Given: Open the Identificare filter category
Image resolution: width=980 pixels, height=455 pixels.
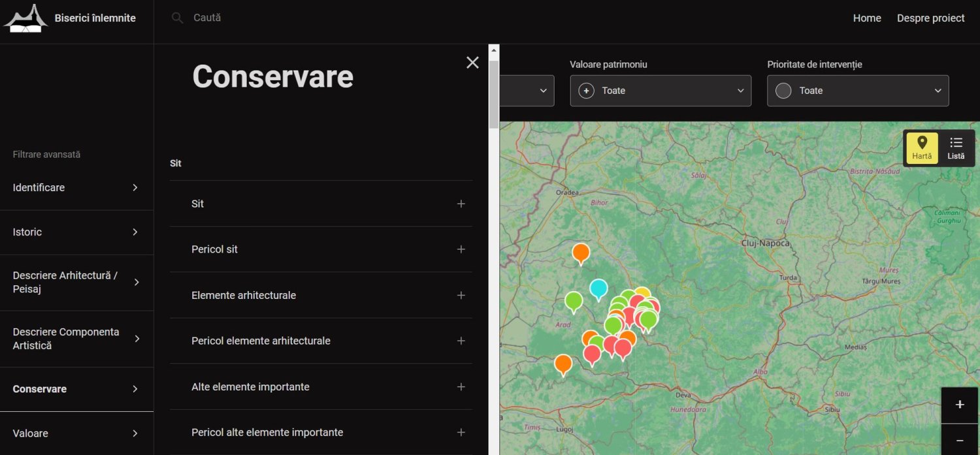Looking at the screenshot, I should [76, 187].
